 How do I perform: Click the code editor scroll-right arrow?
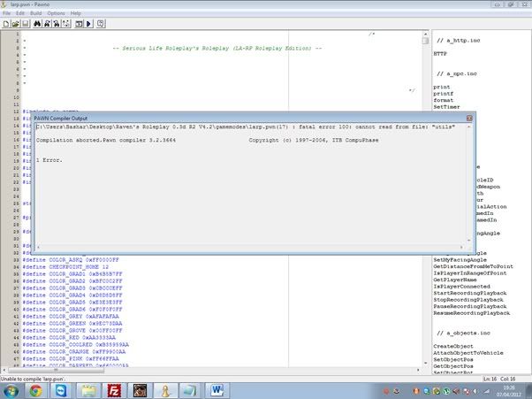[x=418, y=370]
